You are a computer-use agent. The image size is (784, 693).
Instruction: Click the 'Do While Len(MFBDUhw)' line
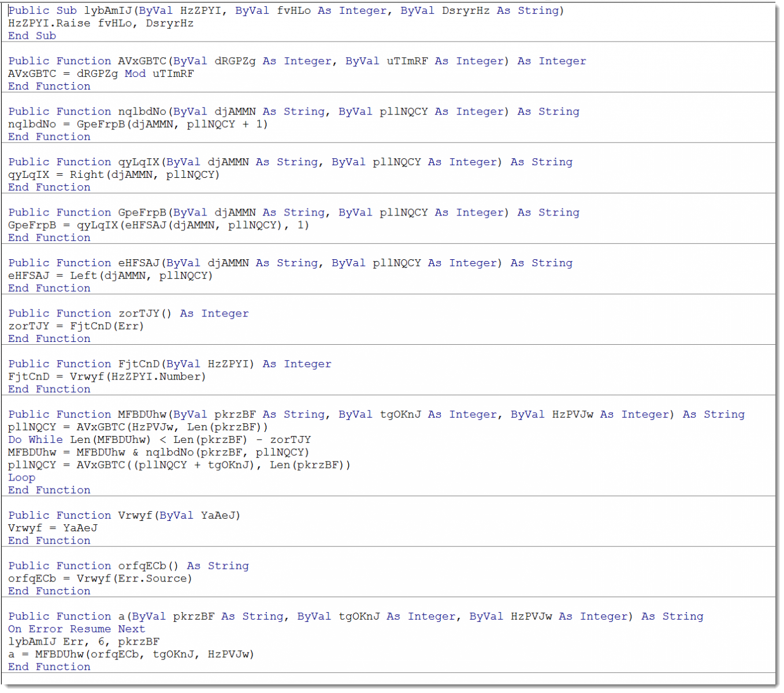[x=159, y=440]
